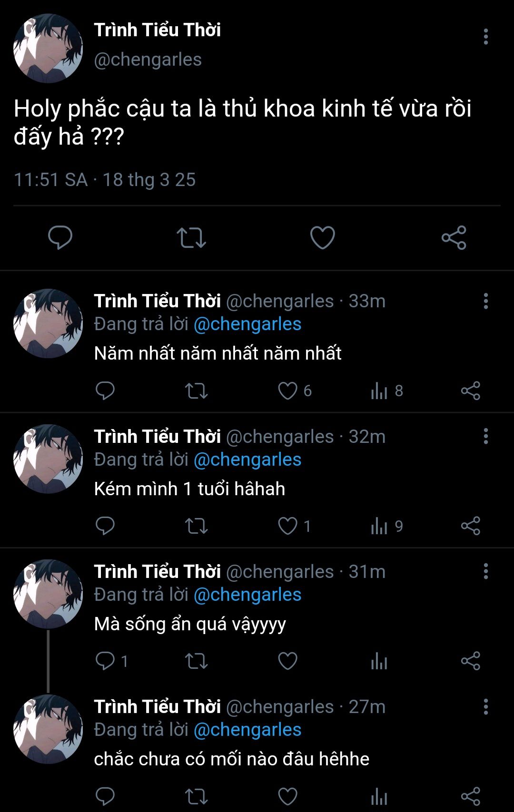
Task: Like the "Năm nhất năm nhất" reply
Action: [287, 391]
